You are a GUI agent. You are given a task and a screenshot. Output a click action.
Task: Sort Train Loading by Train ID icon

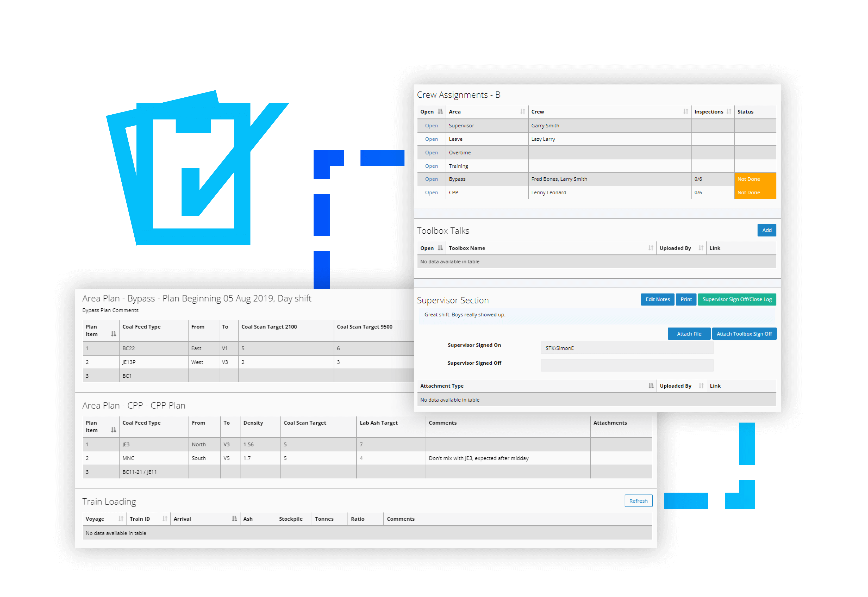point(165,519)
